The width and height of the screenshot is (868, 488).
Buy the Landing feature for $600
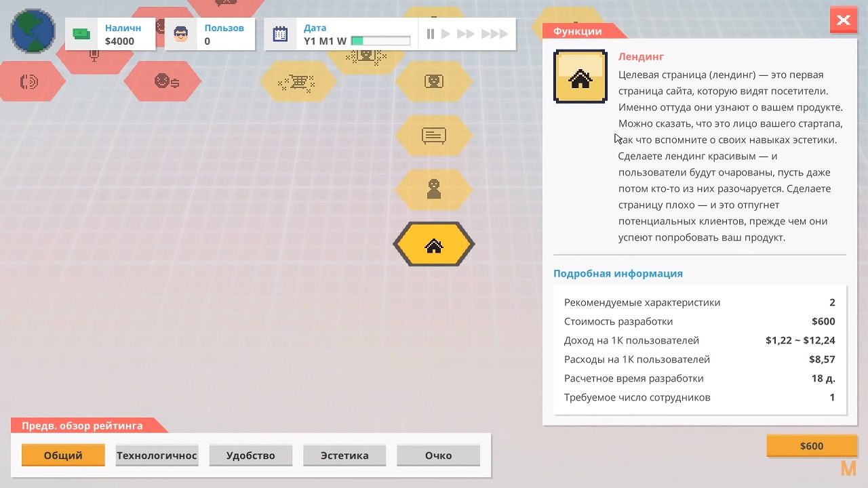coord(811,446)
